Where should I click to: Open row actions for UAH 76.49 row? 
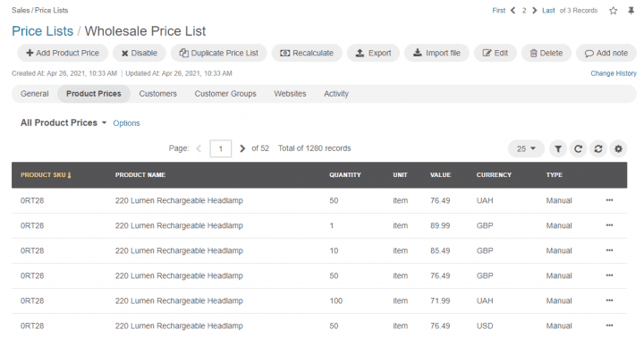(x=609, y=200)
